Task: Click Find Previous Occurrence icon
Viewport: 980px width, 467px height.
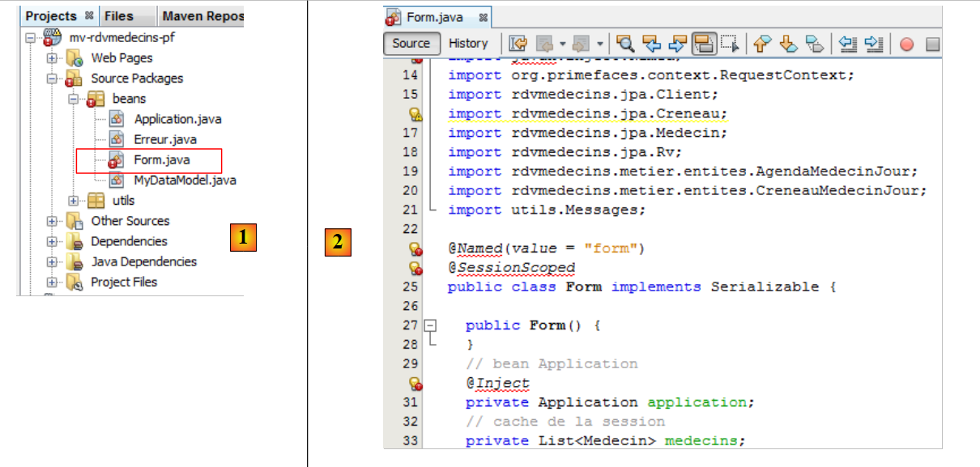Action: (x=651, y=44)
